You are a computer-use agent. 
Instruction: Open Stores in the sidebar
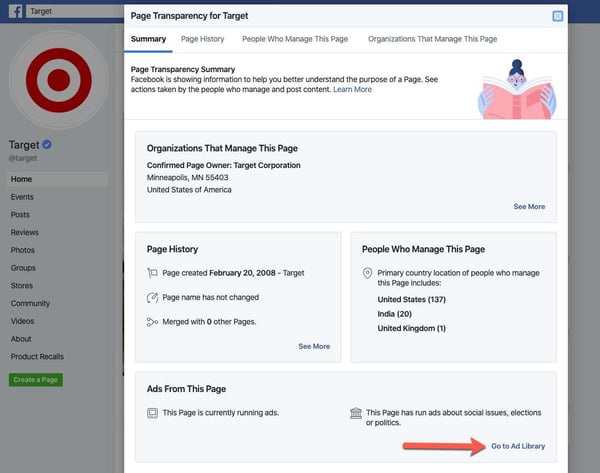tap(22, 285)
